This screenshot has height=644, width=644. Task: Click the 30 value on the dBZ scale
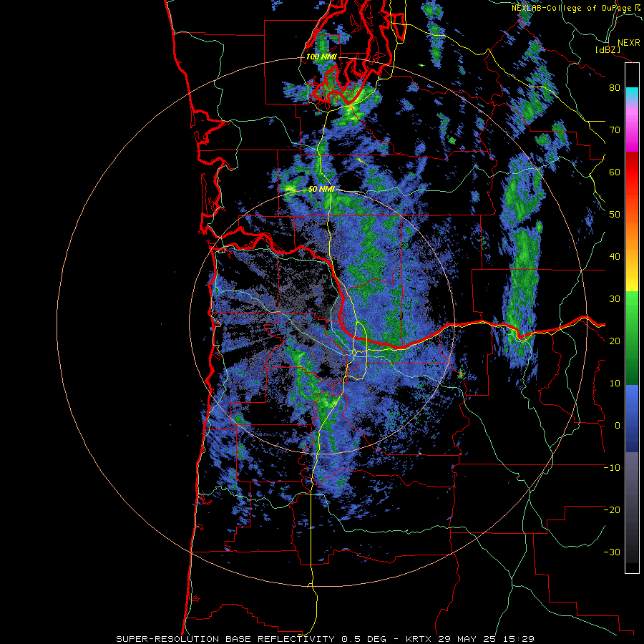pos(615,299)
